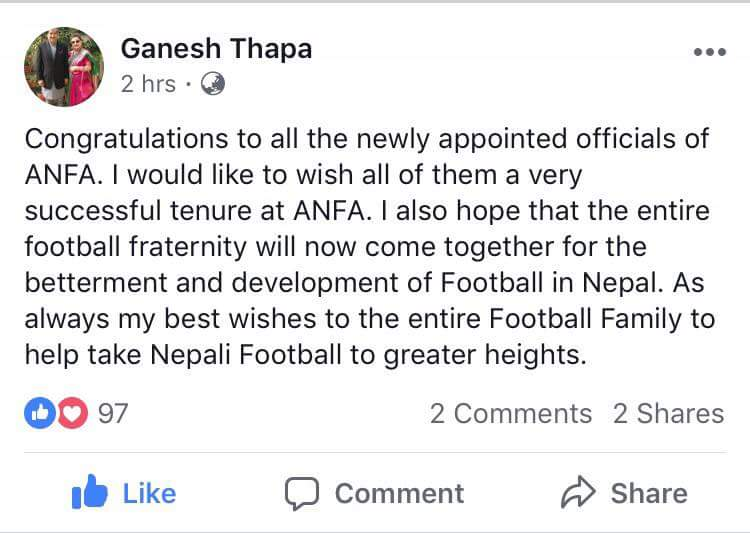Click the blue thumbs-up reaction badge
This screenshot has height=533, width=750.
tap(39, 413)
